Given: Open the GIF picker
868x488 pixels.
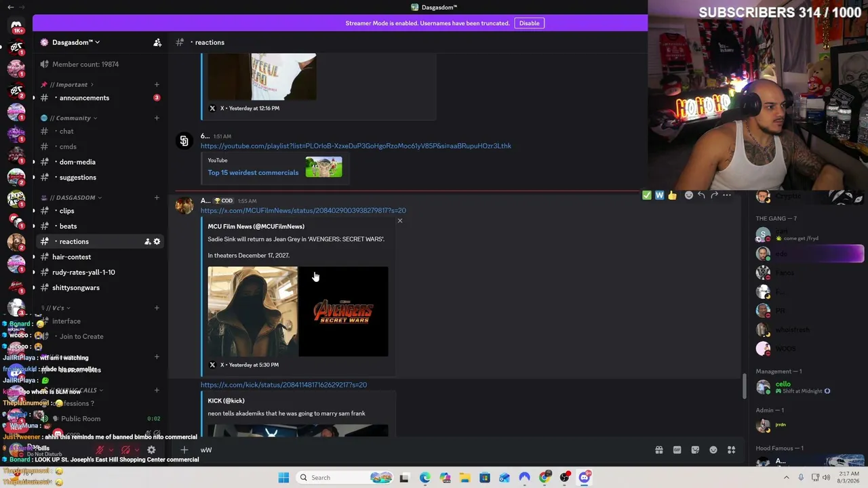Looking at the screenshot, I should click(677, 450).
